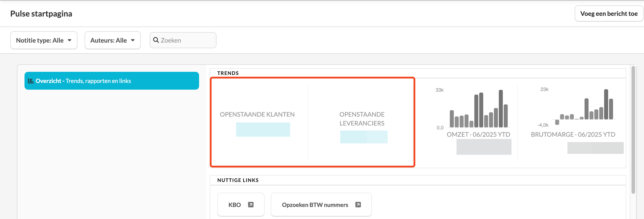Click the external-link icon next to KBO
644x219 pixels.
(x=251, y=205)
